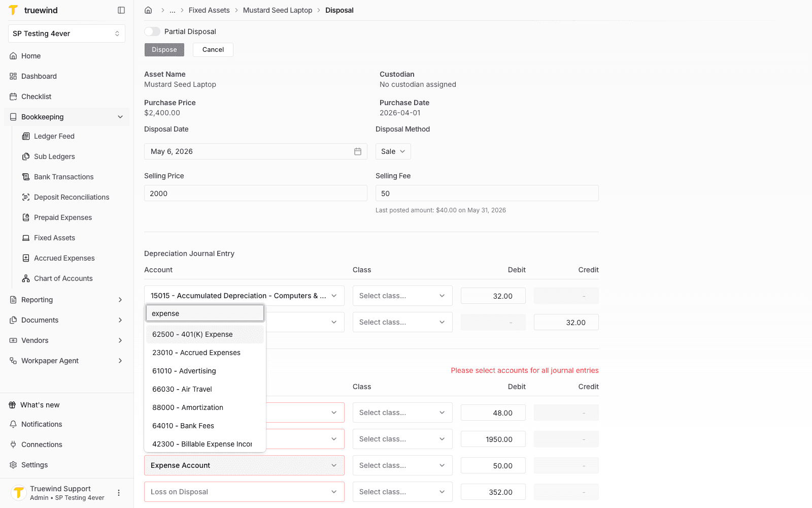Click the What's new gift icon
Image resolution: width=812 pixels, height=508 pixels.
click(12, 405)
